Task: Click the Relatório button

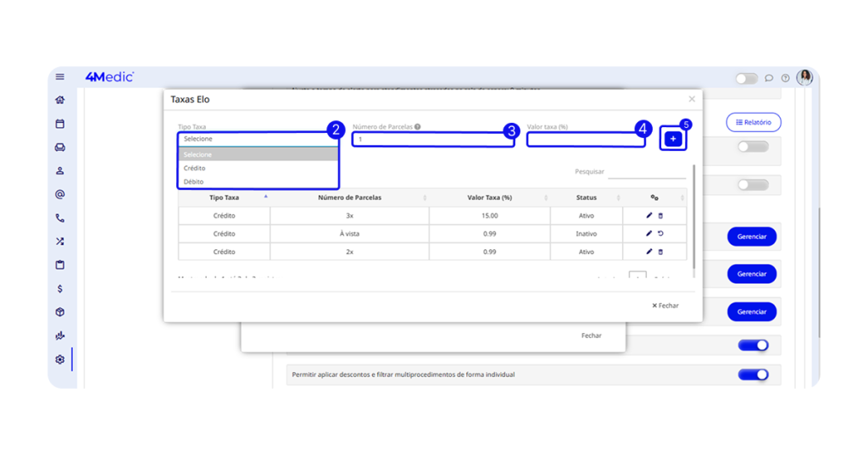Action: (x=754, y=122)
